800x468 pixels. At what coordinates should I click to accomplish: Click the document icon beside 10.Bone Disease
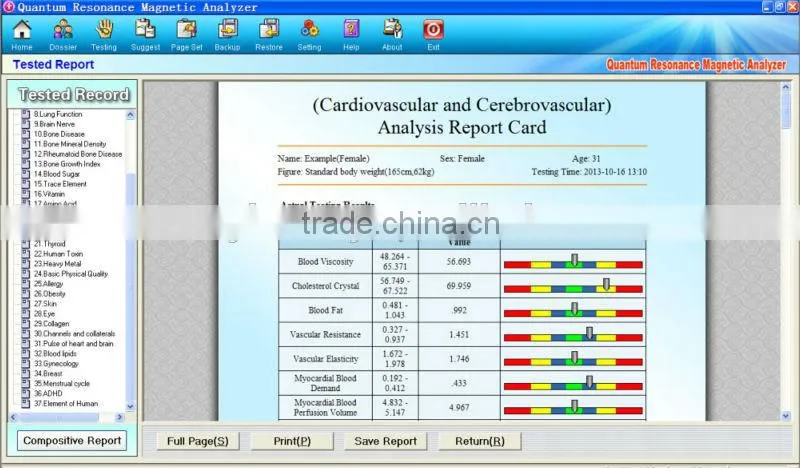(26, 134)
